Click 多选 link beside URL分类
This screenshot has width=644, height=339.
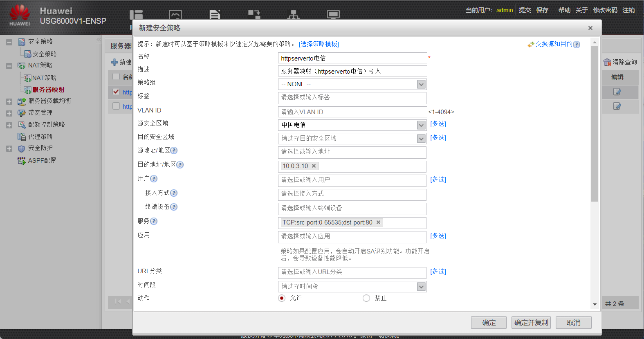(x=438, y=272)
